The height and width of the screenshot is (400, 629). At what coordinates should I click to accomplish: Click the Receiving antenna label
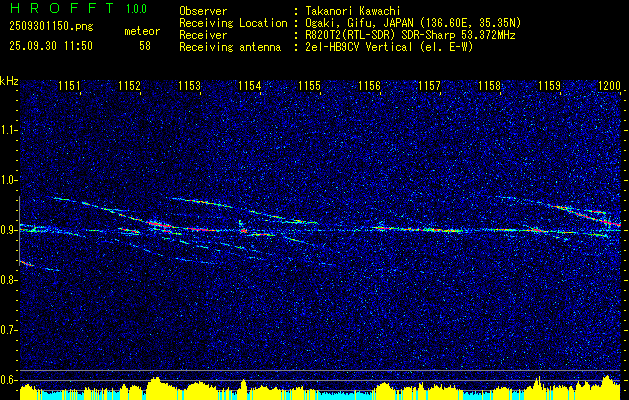pos(230,47)
